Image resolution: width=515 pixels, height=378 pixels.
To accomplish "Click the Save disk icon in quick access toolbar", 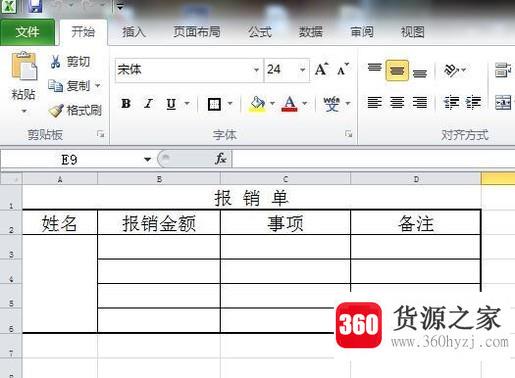I will tap(35, 6).
